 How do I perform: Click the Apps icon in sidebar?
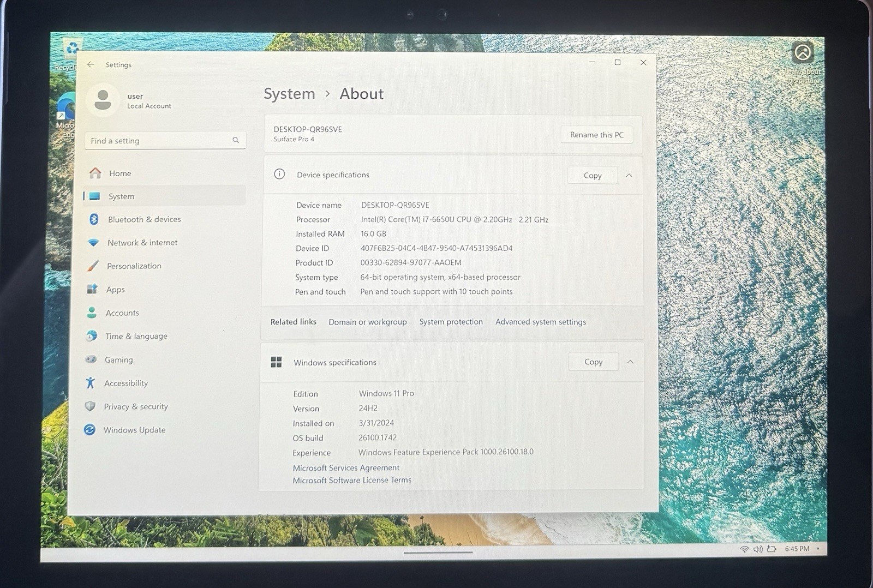click(92, 289)
